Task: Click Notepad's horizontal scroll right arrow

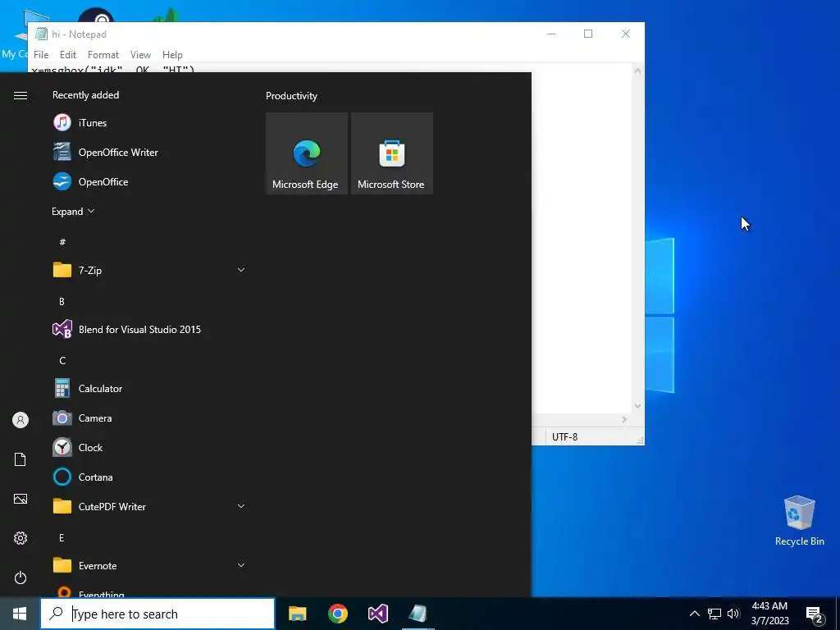Action: (x=624, y=419)
